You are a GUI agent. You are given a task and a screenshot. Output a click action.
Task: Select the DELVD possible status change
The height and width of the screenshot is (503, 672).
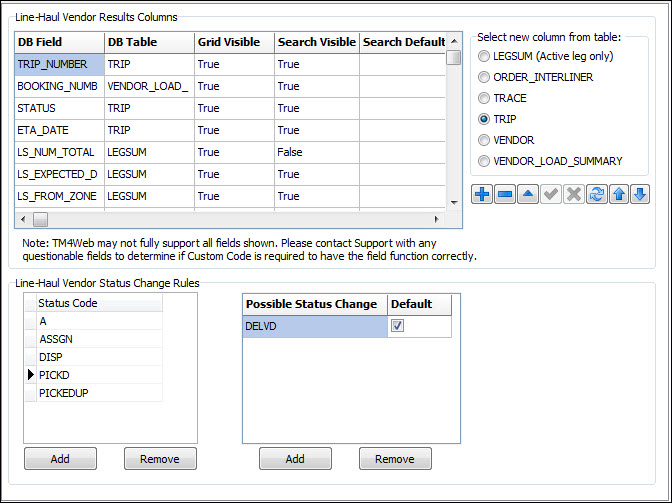coord(315,326)
